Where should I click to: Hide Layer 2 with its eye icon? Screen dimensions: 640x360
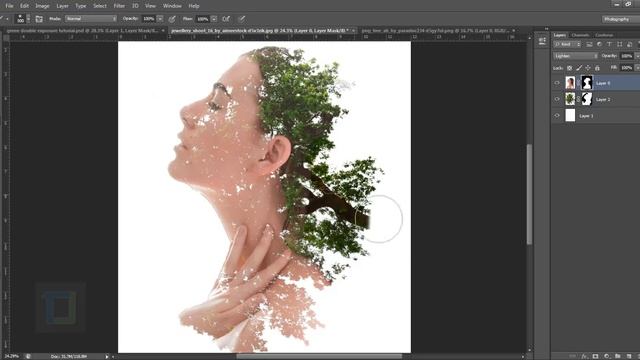pos(557,99)
